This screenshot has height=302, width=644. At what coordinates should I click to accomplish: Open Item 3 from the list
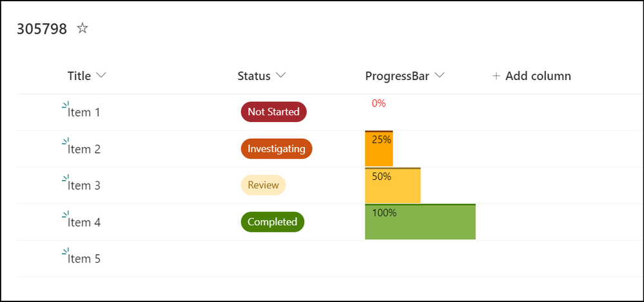click(x=84, y=186)
